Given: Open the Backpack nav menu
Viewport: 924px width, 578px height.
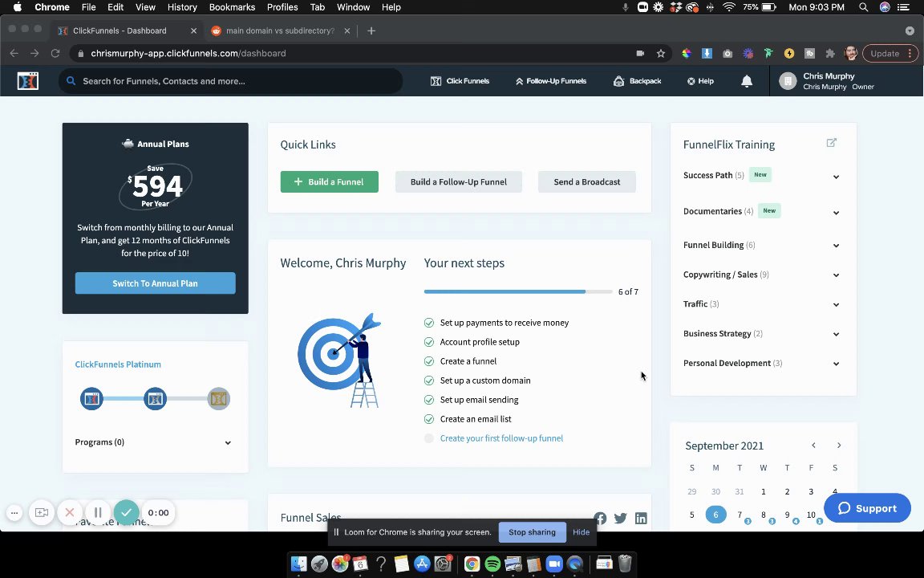Looking at the screenshot, I should [637, 81].
